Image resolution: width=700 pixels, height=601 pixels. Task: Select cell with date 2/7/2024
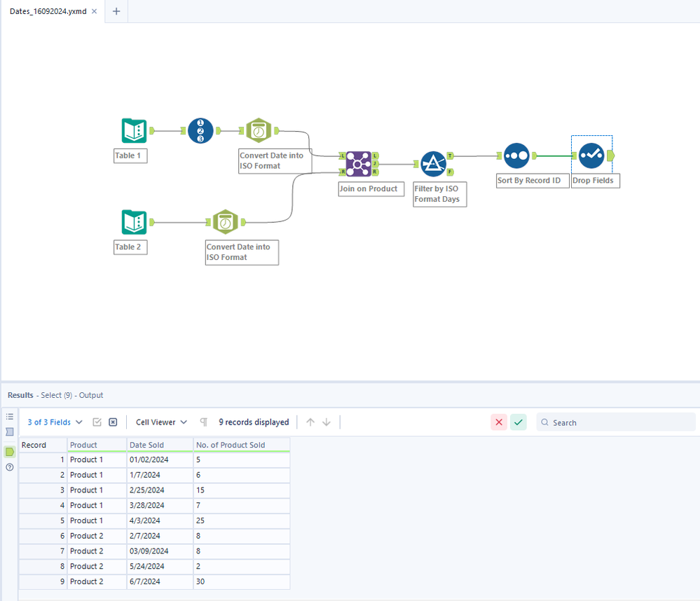[160, 536]
